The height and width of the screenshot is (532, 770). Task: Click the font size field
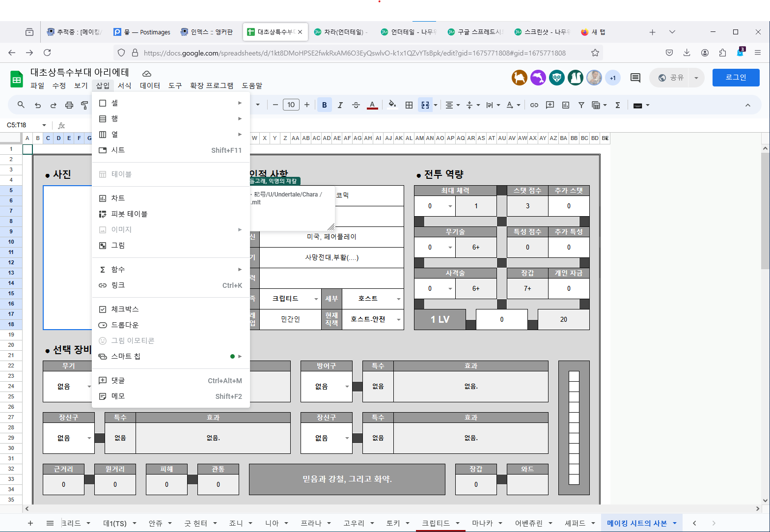point(291,105)
